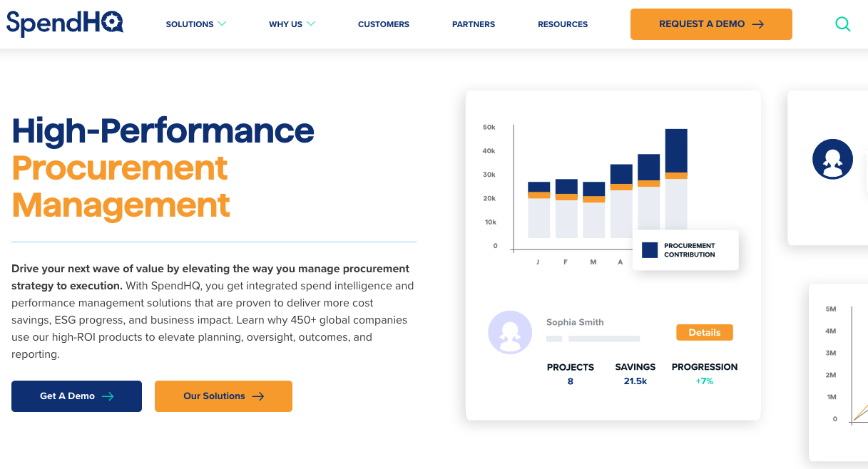Viewport: 868px width, 469px height.
Task: Click the M month label on chart
Action: tap(593, 262)
